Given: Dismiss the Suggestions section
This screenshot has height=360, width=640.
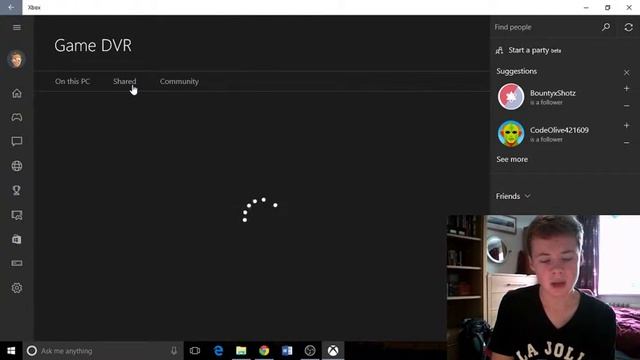Looking at the screenshot, I should (x=627, y=72).
